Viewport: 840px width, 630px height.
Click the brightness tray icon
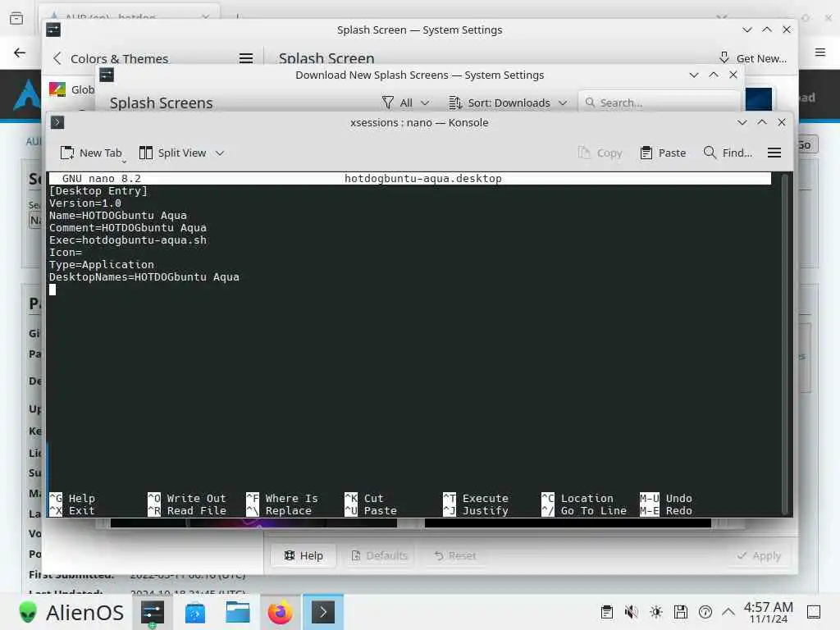point(655,612)
